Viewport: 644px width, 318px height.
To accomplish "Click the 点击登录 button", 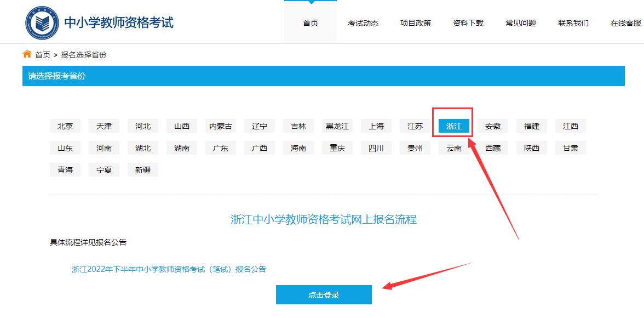I will [324, 294].
